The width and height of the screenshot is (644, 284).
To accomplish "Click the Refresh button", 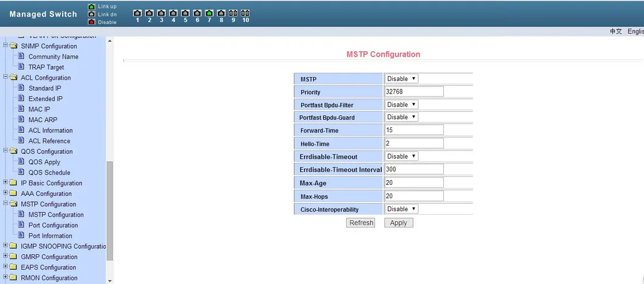I will point(361,223).
